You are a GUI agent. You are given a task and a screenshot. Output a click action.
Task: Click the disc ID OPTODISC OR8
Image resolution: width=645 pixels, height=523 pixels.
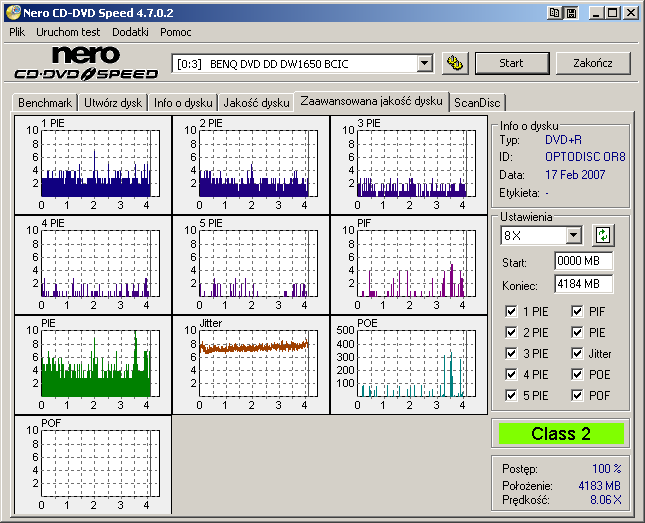pyautogui.click(x=585, y=157)
